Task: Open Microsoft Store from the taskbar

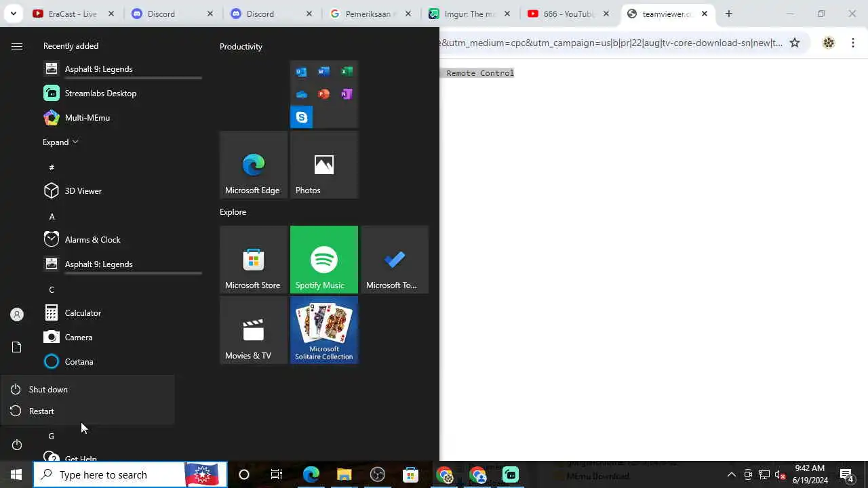Action: [x=410, y=474]
